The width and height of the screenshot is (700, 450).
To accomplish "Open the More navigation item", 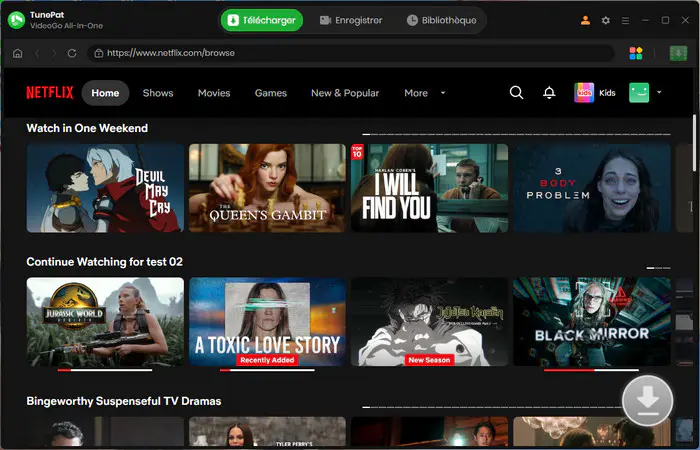I will point(416,93).
